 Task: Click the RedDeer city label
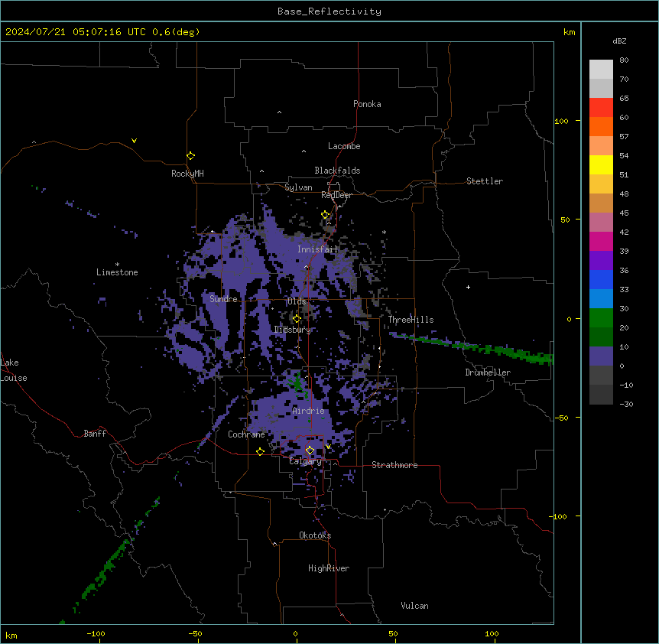click(x=336, y=195)
